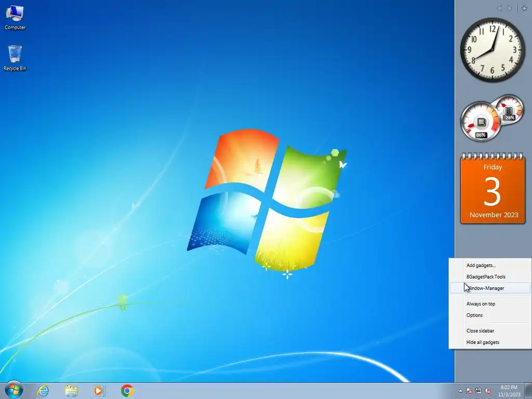The height and width of the screenshot is (399, 532).
Task: Select the Recycle Bin icon
Action: (15, 58)
